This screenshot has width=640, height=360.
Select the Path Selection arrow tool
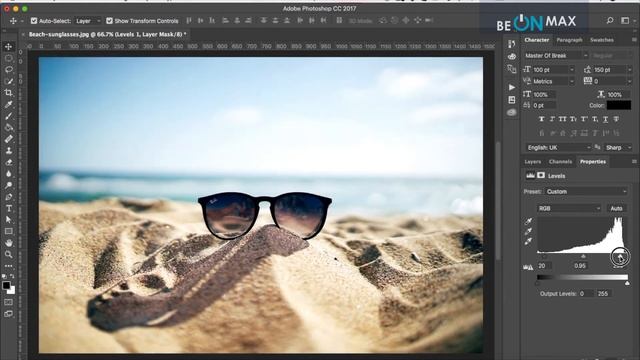(x=9, y=220)
